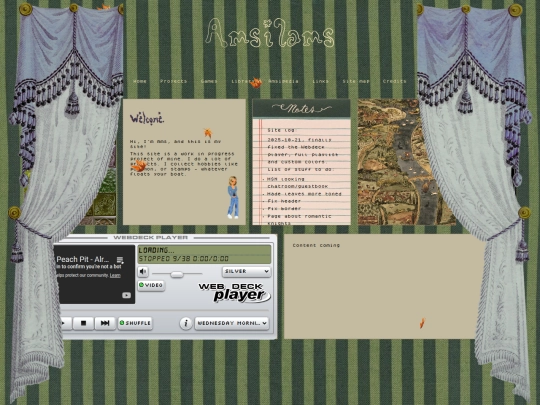Go to the Home page
This screenshot has width=540, height=405.
pyautogui.click(x=140, y=81)
